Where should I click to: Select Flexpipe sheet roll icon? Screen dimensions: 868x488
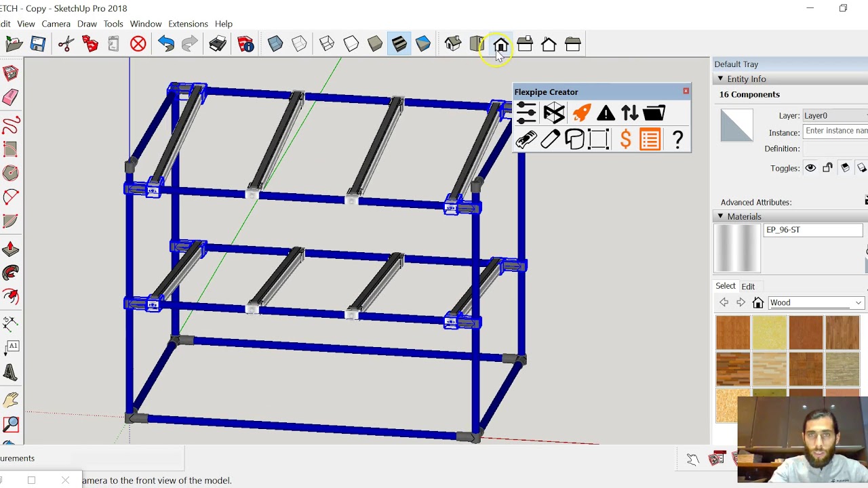click(574, 140)
